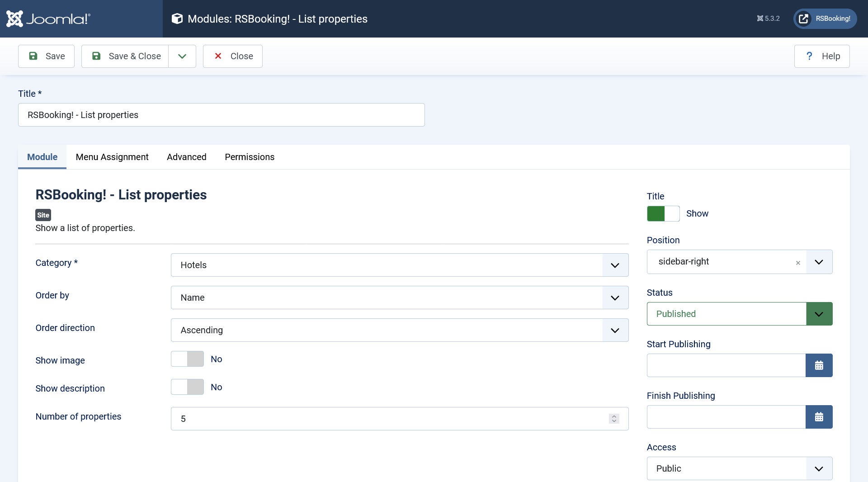This screenshot has width=868, height=482.
Task: Open the Order direction dropdown showing Ascending
Action: (400, 330)
